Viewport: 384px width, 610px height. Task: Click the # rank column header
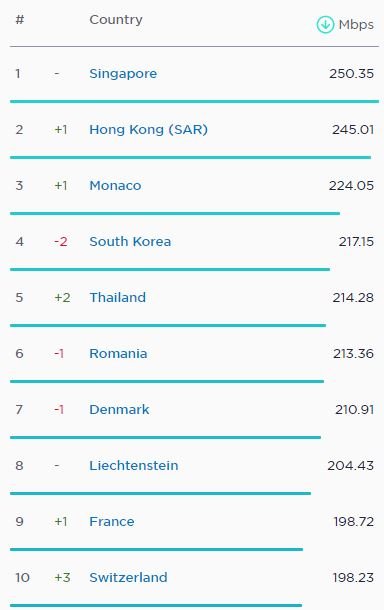pos(19,19)
